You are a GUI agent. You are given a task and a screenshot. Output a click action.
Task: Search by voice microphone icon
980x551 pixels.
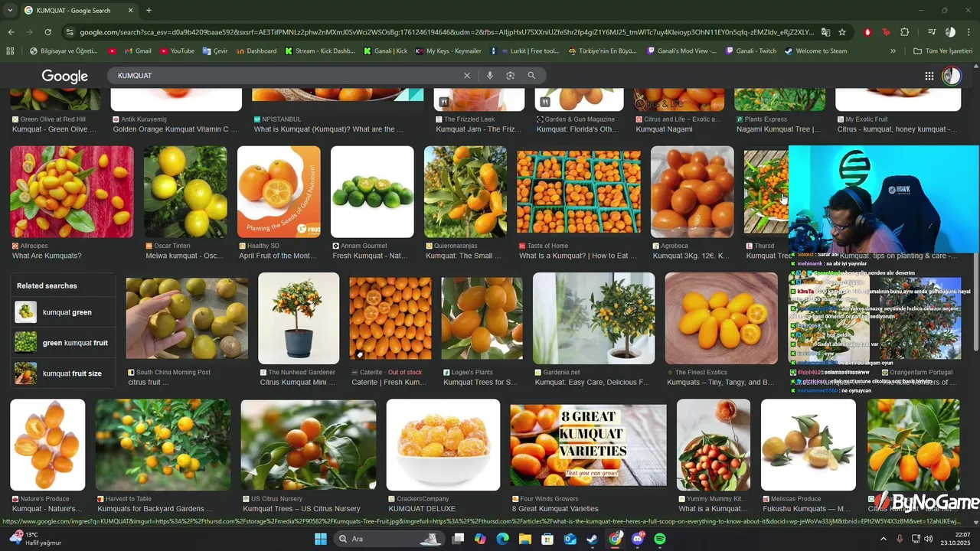pyautogui.click(x=489, y=76)
